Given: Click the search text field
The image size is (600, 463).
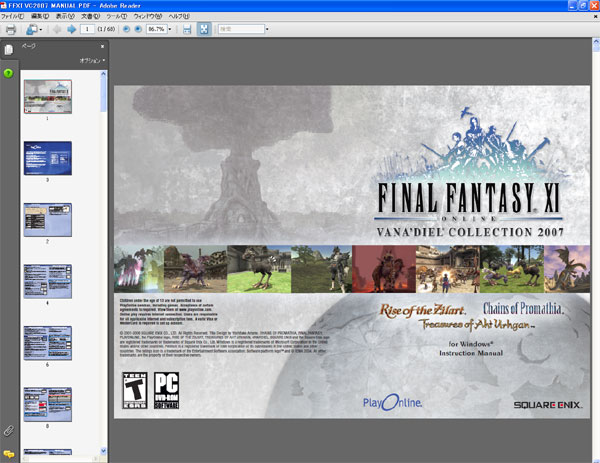Looking at the screenshot, I should click(241, 29).
